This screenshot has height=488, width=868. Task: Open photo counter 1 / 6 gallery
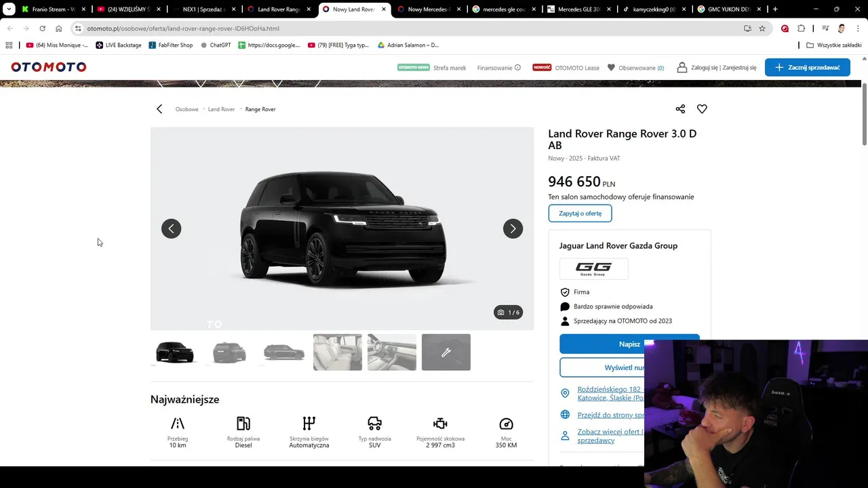508,312
